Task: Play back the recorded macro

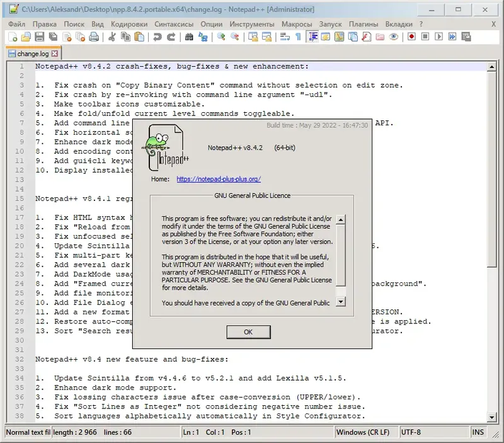Action: point(438,37)
